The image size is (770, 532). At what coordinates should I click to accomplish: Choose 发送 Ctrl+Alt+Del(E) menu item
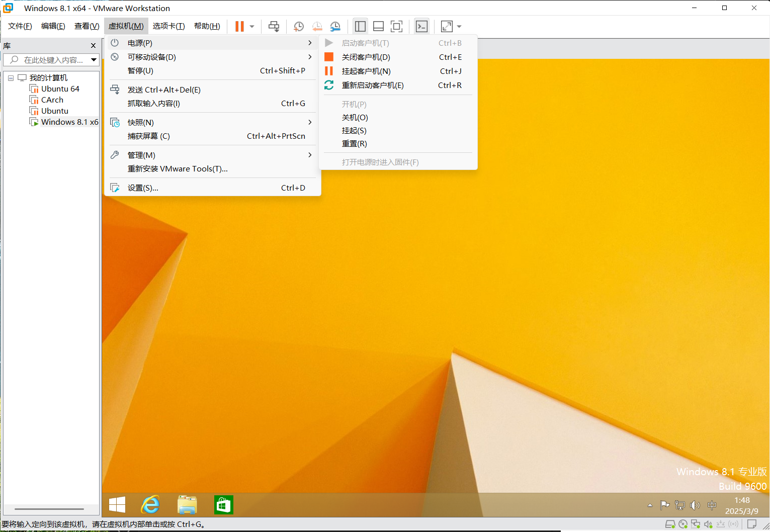pyautogui.click(x=212, y=90)
